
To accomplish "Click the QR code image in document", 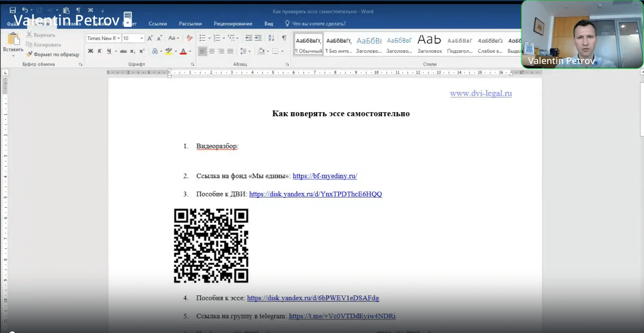I will (211, 246).
